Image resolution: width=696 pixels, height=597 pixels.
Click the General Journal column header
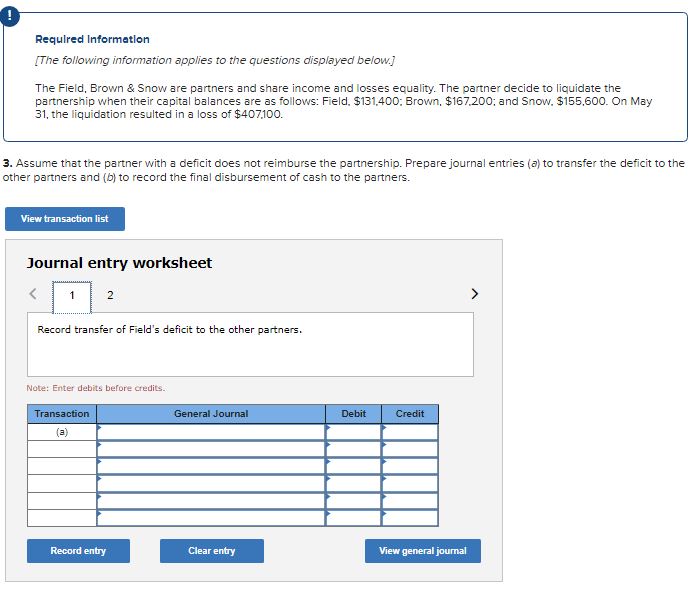coord(211,414)
